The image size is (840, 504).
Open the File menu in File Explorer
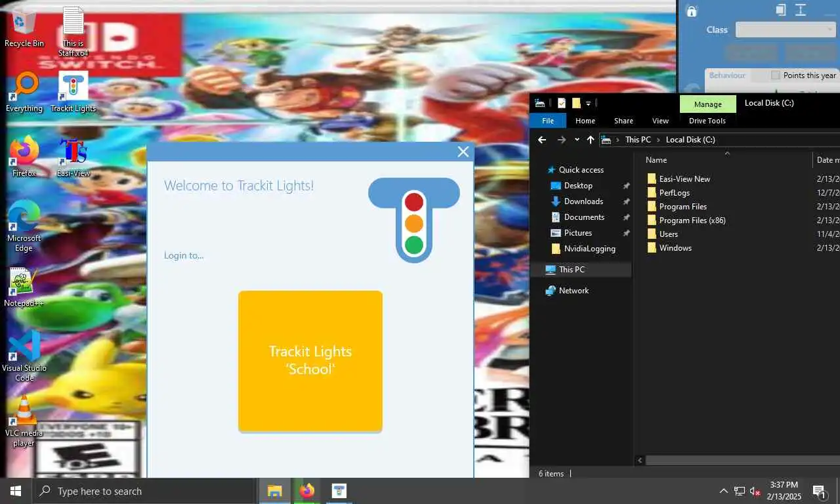548,121
